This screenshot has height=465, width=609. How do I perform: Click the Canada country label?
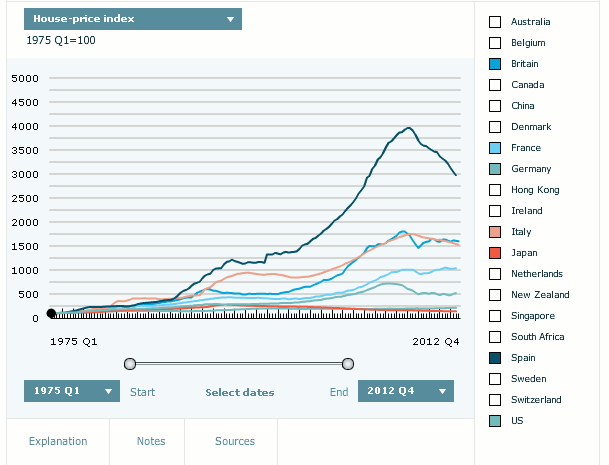click(527, 85)
